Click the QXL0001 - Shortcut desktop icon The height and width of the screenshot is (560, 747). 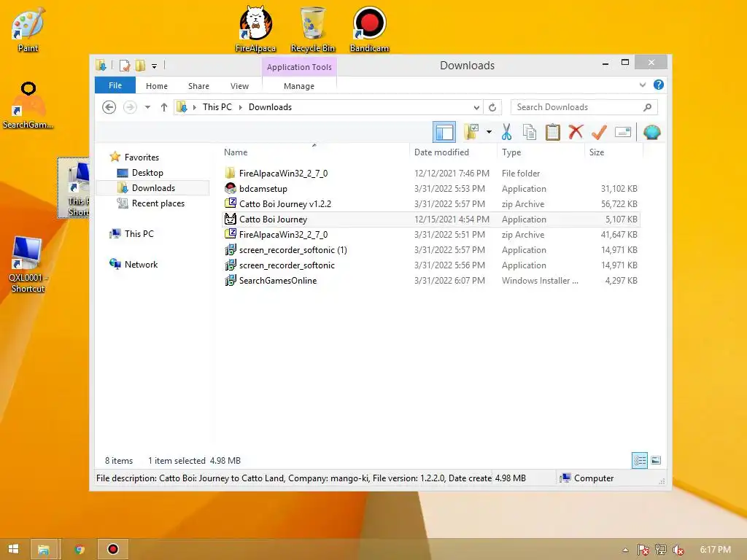tap(28, 264)
